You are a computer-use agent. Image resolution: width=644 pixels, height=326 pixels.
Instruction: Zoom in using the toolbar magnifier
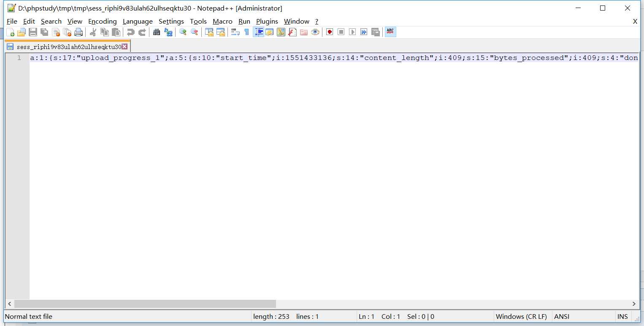(183, 32)
